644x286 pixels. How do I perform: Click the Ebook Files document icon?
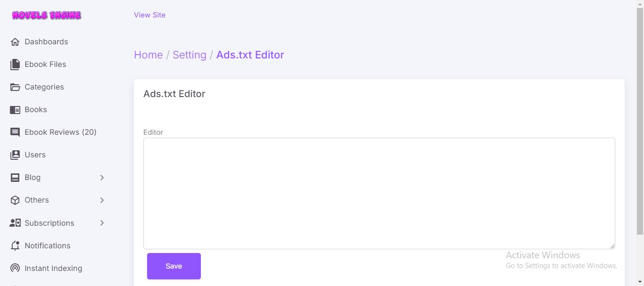[x=15, y=65]
